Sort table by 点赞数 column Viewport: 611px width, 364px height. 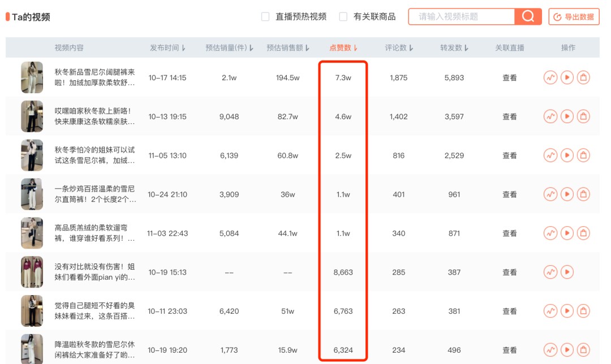[343, 47]
